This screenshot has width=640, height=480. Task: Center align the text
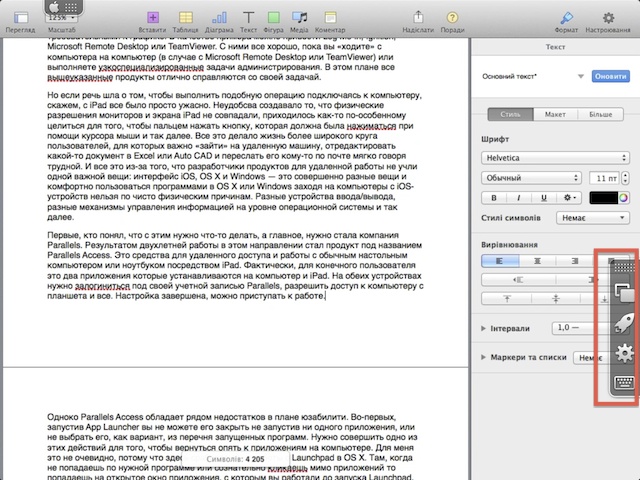538,261
